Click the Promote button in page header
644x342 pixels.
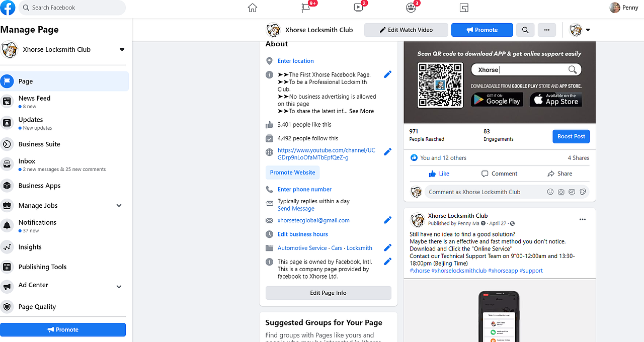[x=482, y=30]
